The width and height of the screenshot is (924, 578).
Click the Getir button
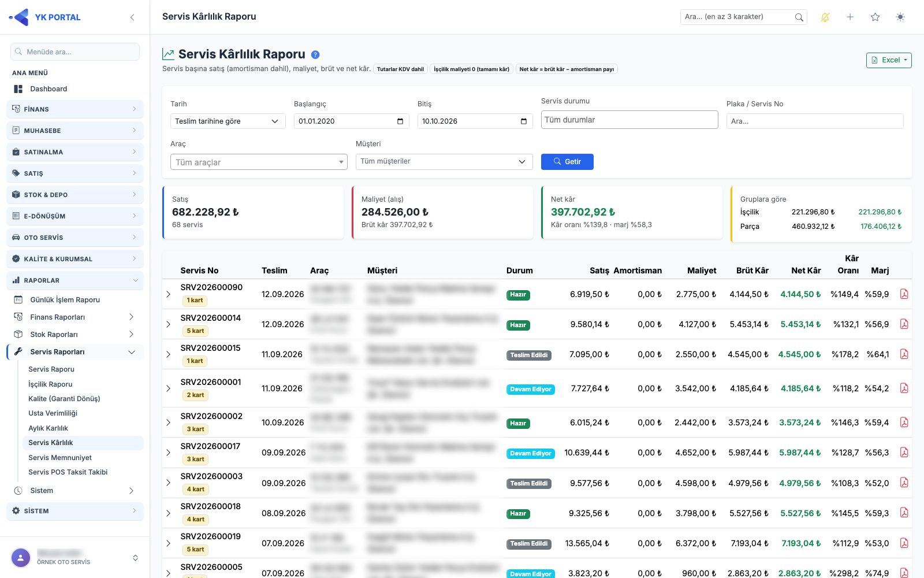point(567,162)
